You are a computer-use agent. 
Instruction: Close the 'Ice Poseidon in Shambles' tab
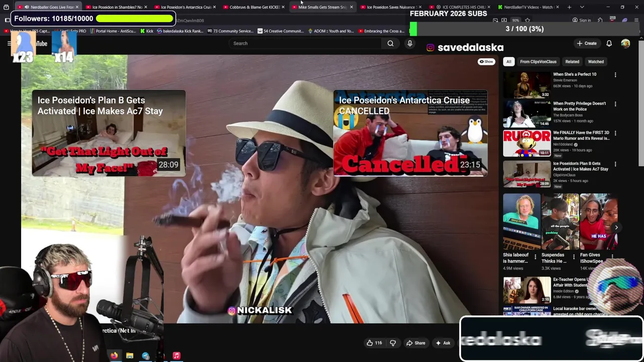coord(145,7)
